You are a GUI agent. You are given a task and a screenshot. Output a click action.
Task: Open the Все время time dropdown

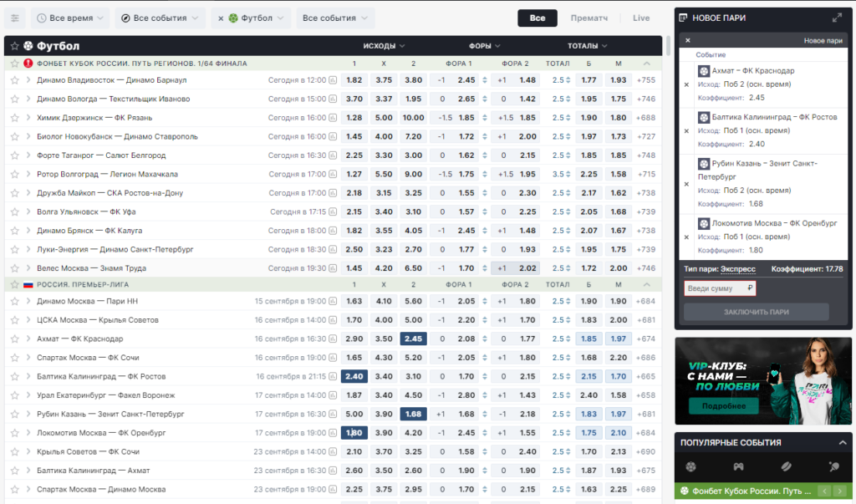(70, 18)
